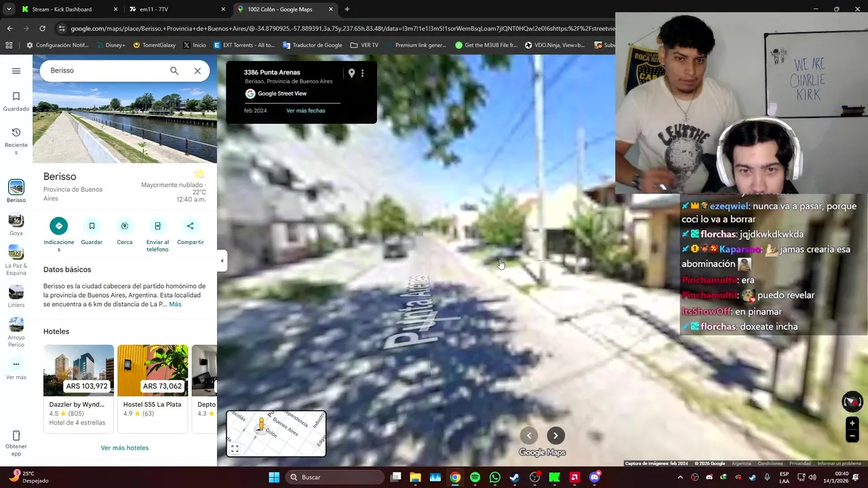This screenshot has height=488, width=868.
Task: Switch to the Stream - Kick Dashboard tab
Action: tap(70, 9)
